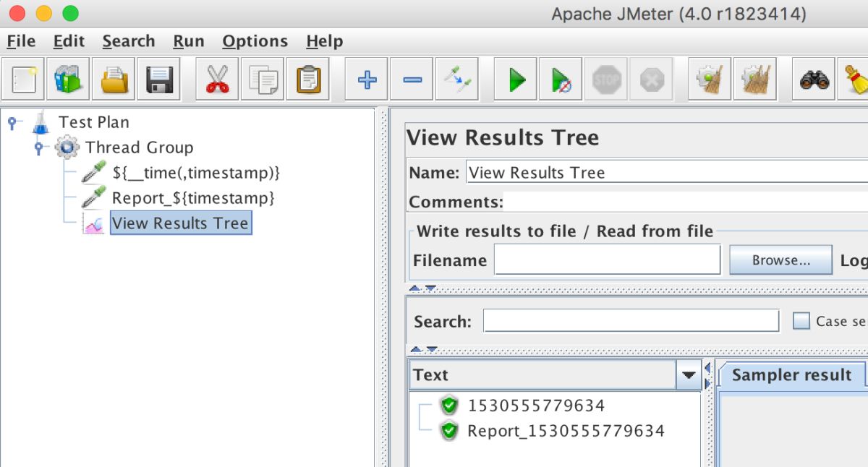The width and height of the screenshot is (868, 467).
Task: Search the tree with binoculars icon
Action: coord(814,79)
